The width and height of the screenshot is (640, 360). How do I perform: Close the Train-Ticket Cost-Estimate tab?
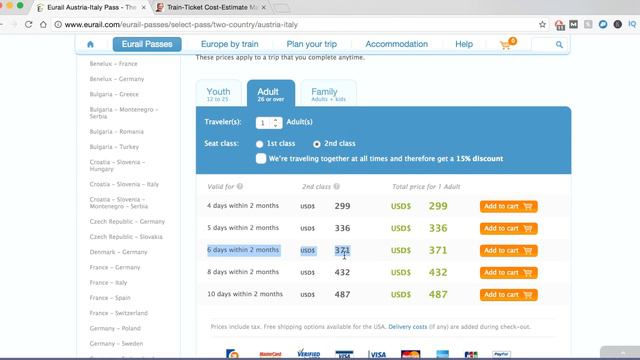coord(263,7)
